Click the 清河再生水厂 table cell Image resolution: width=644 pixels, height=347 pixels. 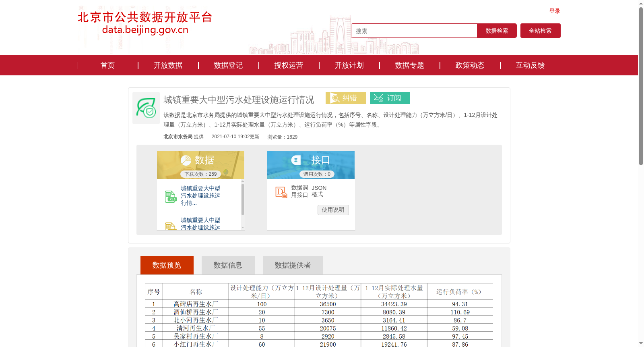196,328
